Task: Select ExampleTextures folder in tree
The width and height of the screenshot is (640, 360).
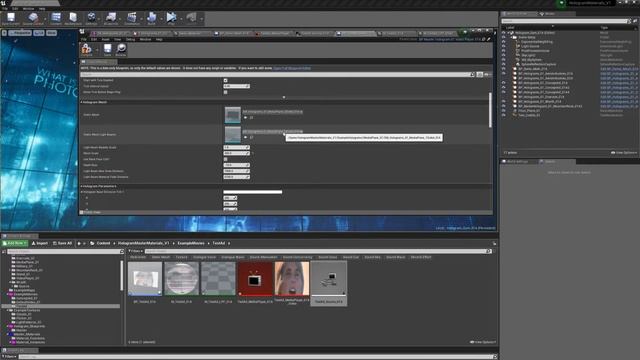Action: click(27, 311)
